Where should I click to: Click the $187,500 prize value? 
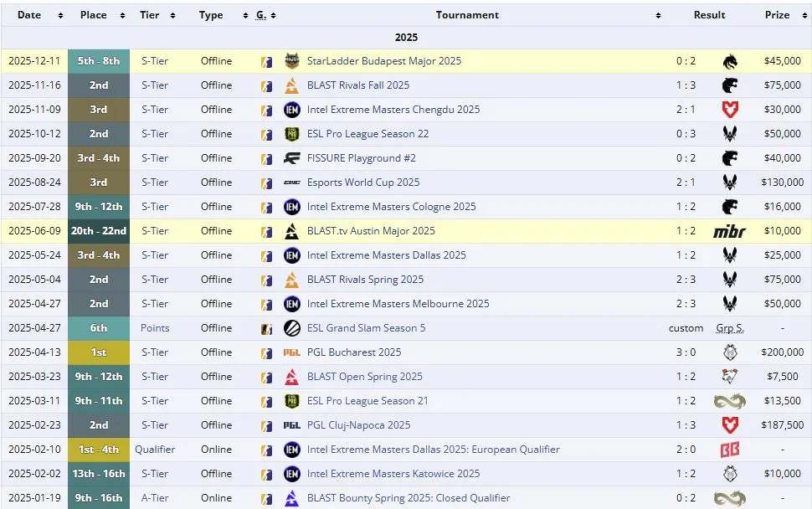(782, 425)
